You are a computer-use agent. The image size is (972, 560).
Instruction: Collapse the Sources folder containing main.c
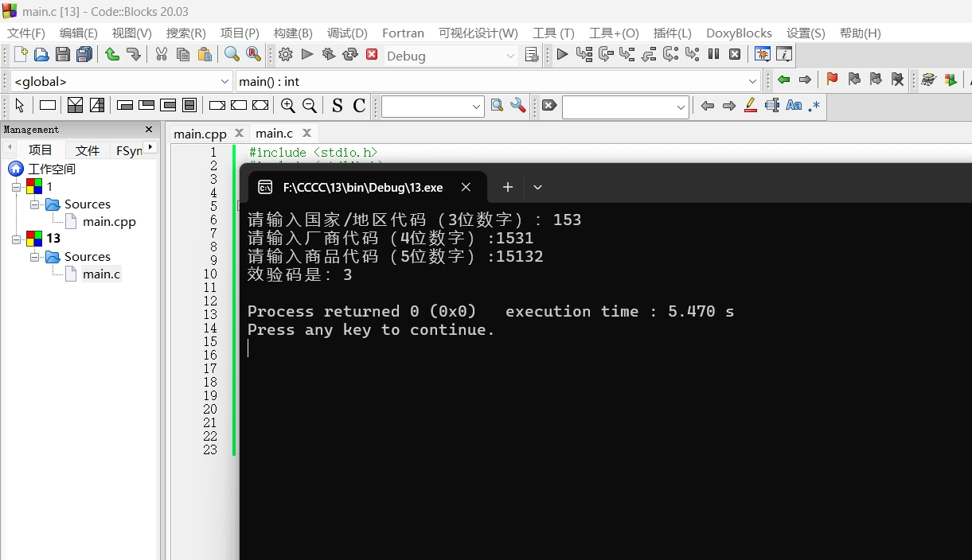pyautogui.click(x=35, y=257)
